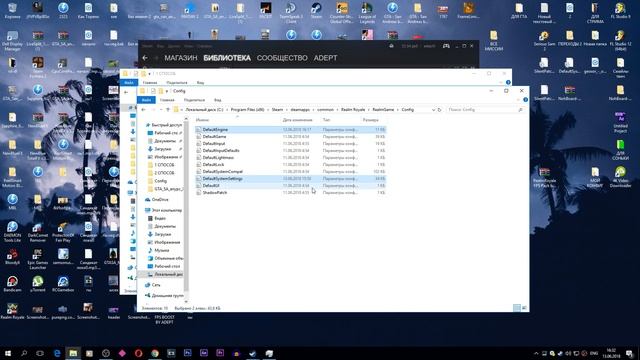Click Program Files (x86) in address breadcrumb
This screenshot has height=360, width=640.
point(247,110)
